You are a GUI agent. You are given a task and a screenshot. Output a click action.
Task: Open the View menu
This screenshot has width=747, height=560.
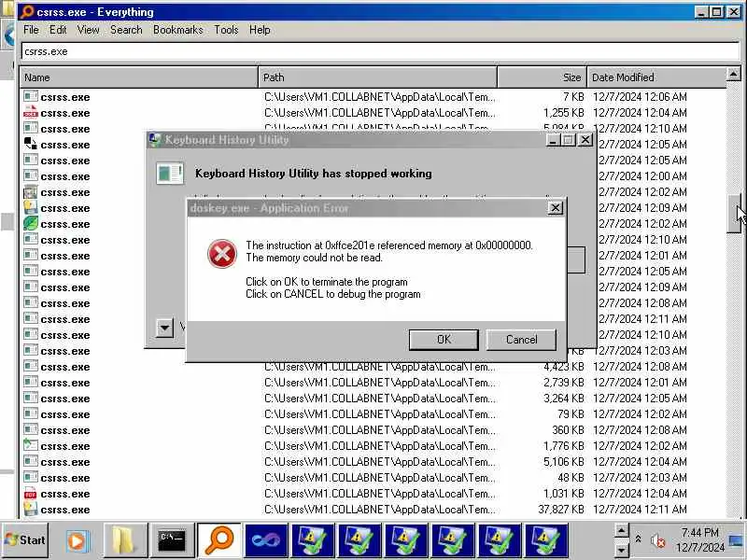pos(88,30)
